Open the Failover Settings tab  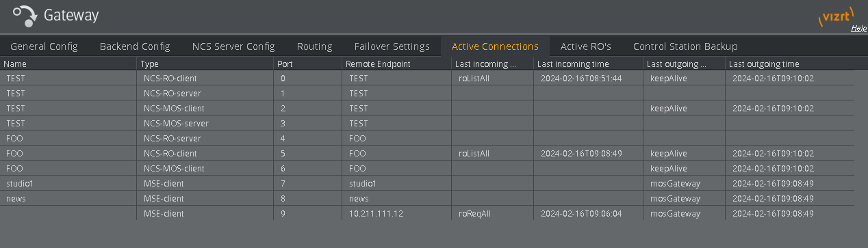(392, 46)
